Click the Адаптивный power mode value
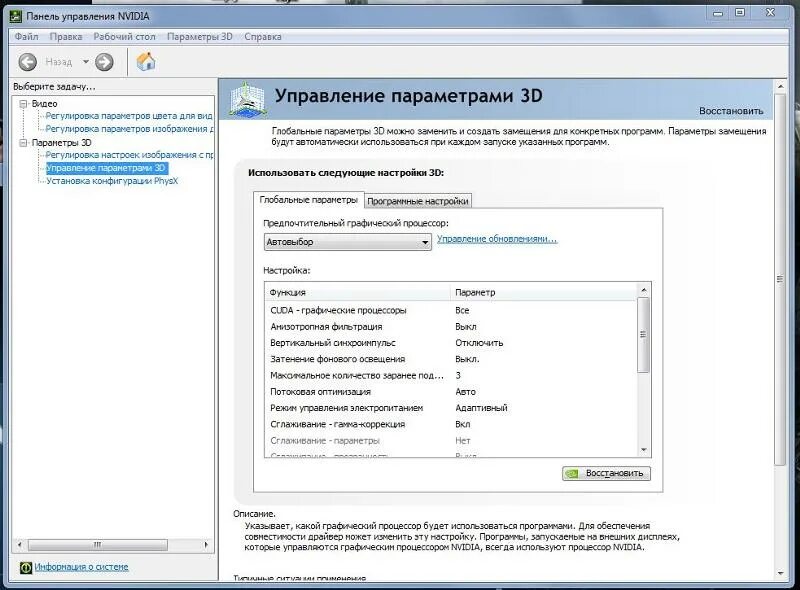 (x=481, y=408)
